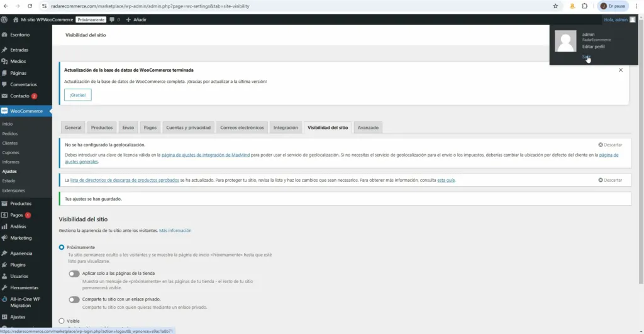Image resolution: width=644 pixels, height=334 pixels.
Task: Open Escritorio dashboard icon in sidebar
Action: (x=4, y=35)
